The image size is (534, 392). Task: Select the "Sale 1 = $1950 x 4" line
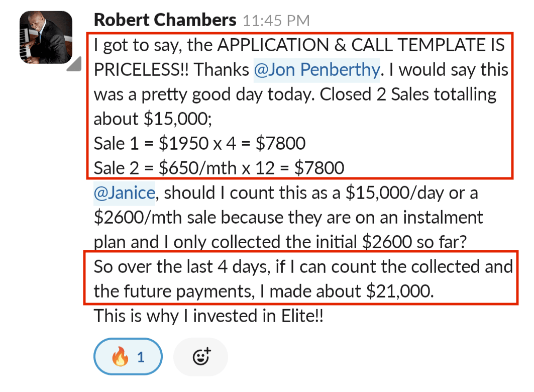[x=199, y=143]
